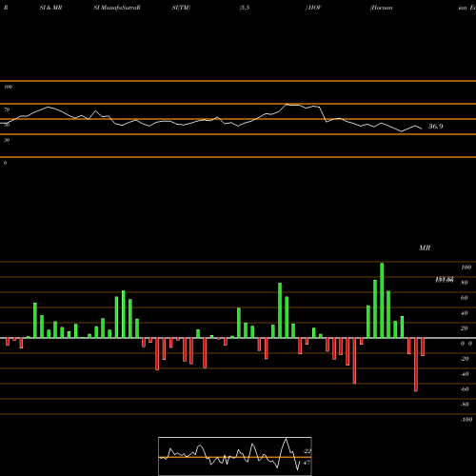Click the end point of the RSI line
The width and height of the screenshot is (476, 476).
pos(422,129)
